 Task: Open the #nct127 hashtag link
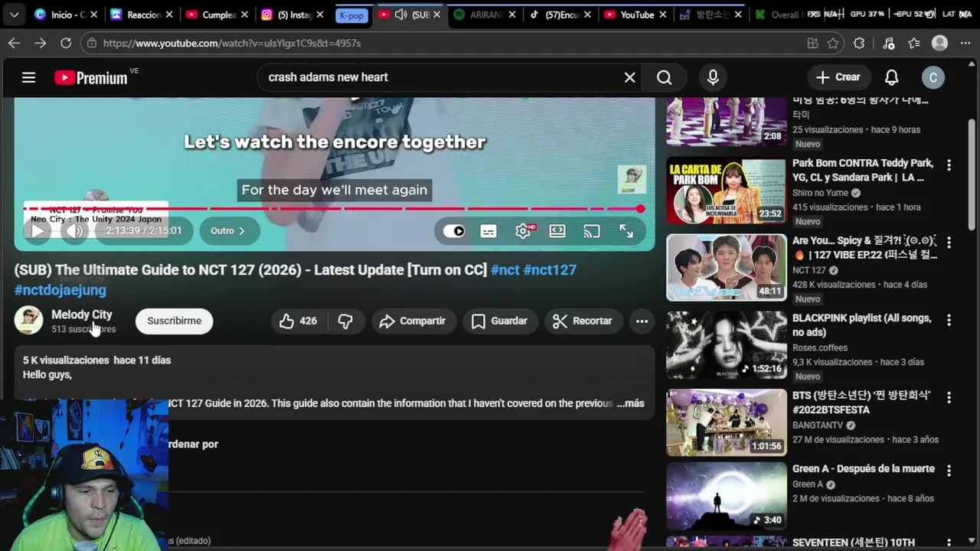(x=550, y=269)
